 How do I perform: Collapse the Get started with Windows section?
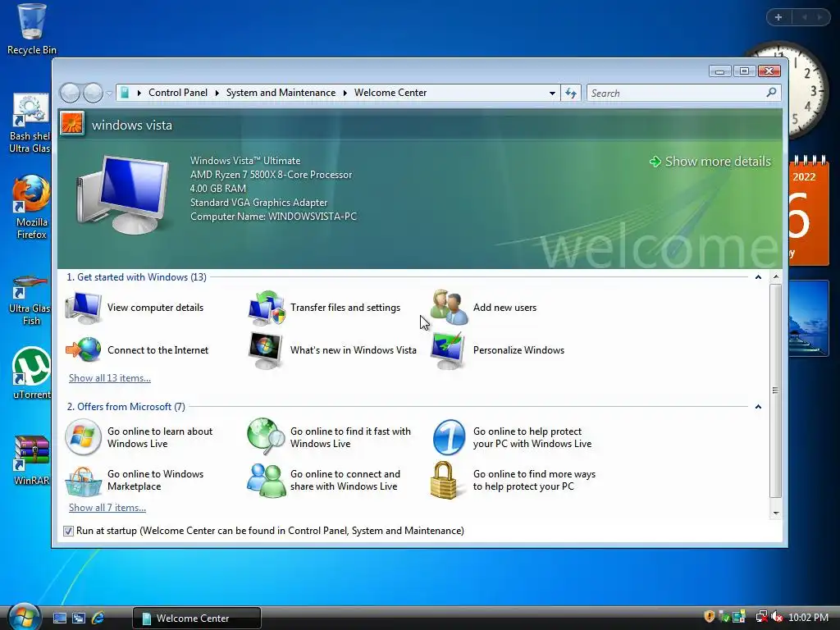tap(758, 277)
